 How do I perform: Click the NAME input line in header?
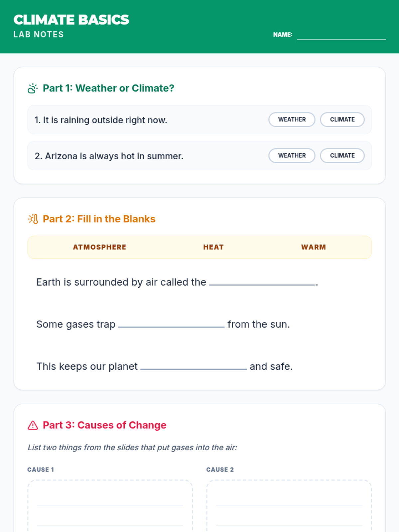click(341, 35)
